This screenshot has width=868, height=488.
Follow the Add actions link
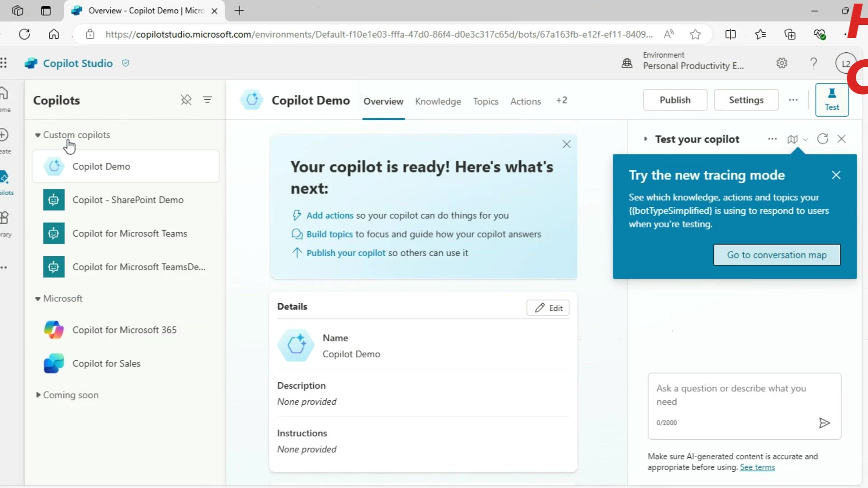tap(330, 216)
